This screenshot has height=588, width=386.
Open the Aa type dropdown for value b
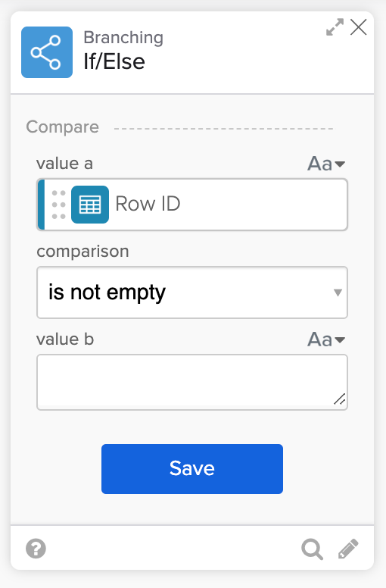[326, 339]
